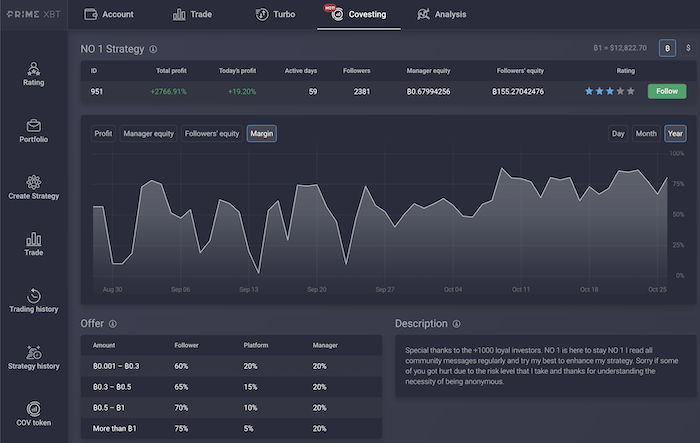Click the COV token label in sidebar
This screenshot has width=700, height=443.
point(33,422)
